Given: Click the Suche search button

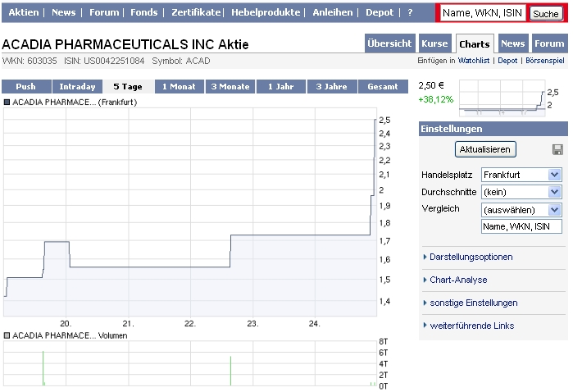Looking at the screenshot, I should [x=545, y=14].
